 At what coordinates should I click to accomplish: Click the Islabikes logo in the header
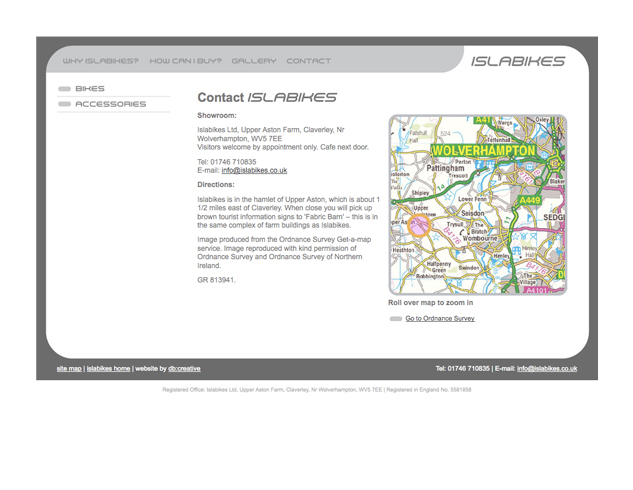tap(518, 61)
